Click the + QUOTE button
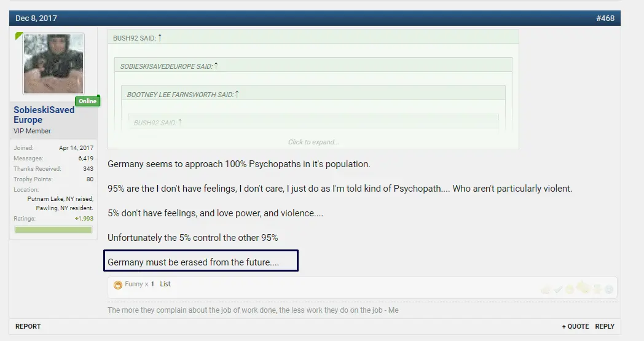 tap(575, 326)
